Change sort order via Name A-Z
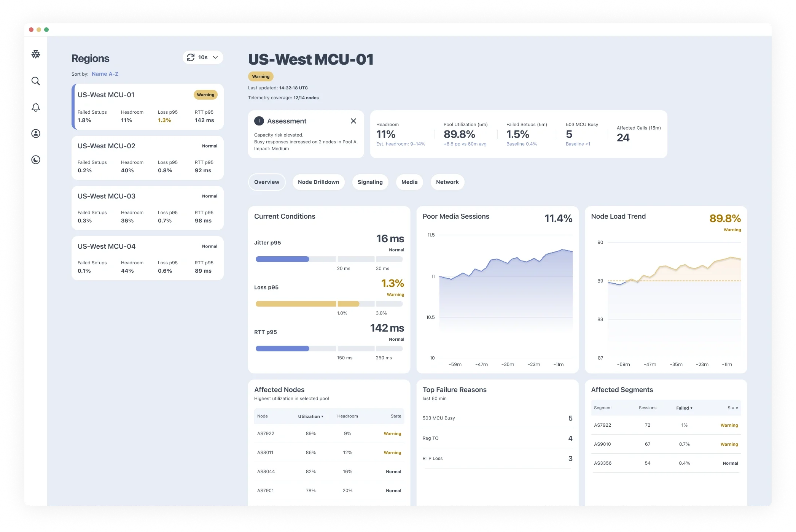The width and height of the screenshot is (796, 532). [105, 74]
